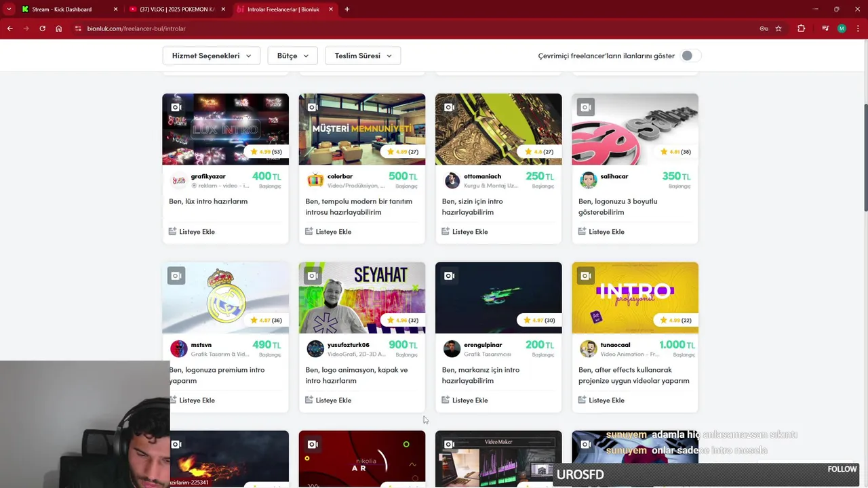The height and width of the screenshot is (488, 868).
Task: Toggle show online freelancers' listings switch
Action: pos(690,56)
